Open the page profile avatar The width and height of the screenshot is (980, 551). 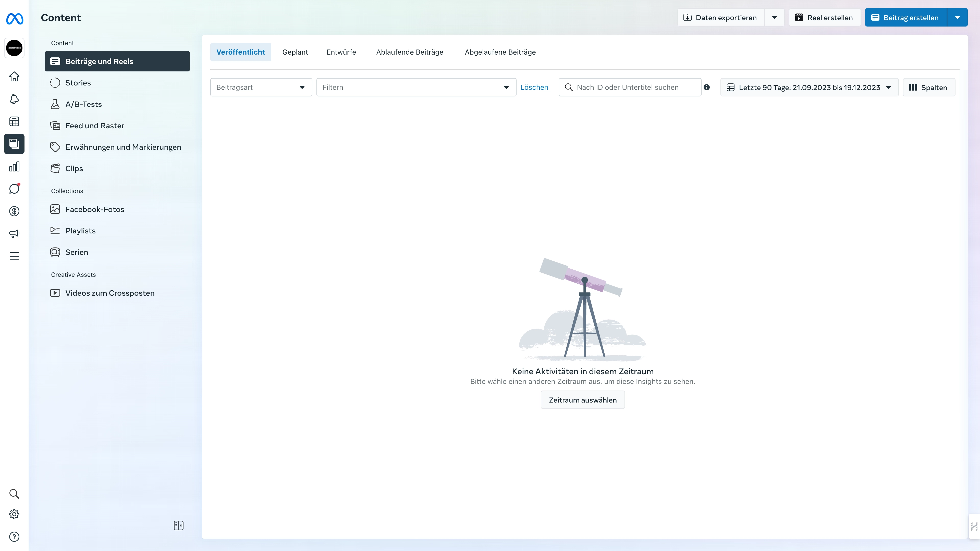point(15,48)
